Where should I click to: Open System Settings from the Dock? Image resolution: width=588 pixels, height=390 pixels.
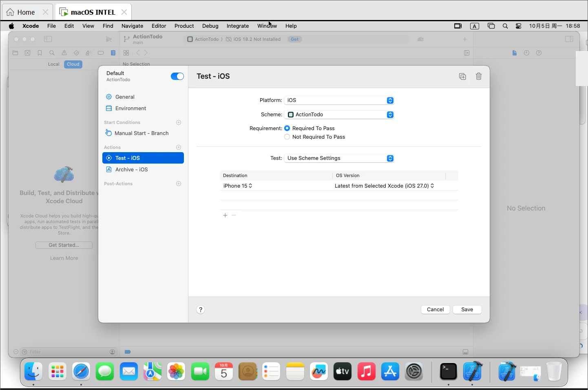pyautogui.click(x=414, y=371)
